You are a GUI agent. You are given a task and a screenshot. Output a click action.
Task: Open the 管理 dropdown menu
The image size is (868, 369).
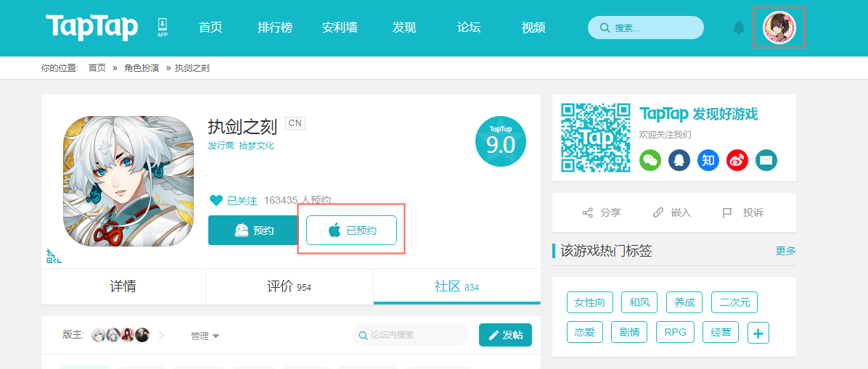205,336
